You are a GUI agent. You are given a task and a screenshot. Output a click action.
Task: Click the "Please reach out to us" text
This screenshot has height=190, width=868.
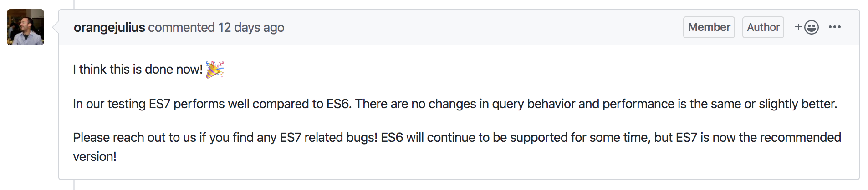(x=134, y=138)
